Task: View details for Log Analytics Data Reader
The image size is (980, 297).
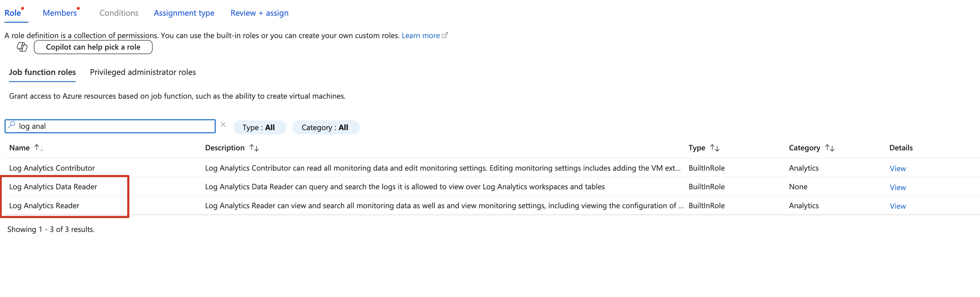Action: [x=898, y=187]
